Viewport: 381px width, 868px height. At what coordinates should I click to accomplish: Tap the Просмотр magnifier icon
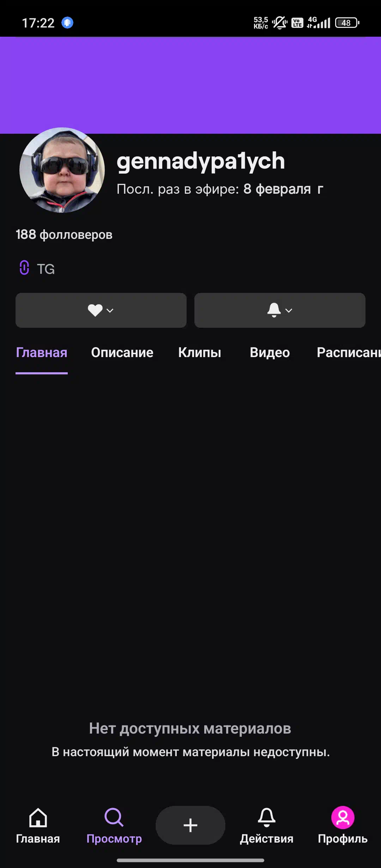[x=114, y=817]
